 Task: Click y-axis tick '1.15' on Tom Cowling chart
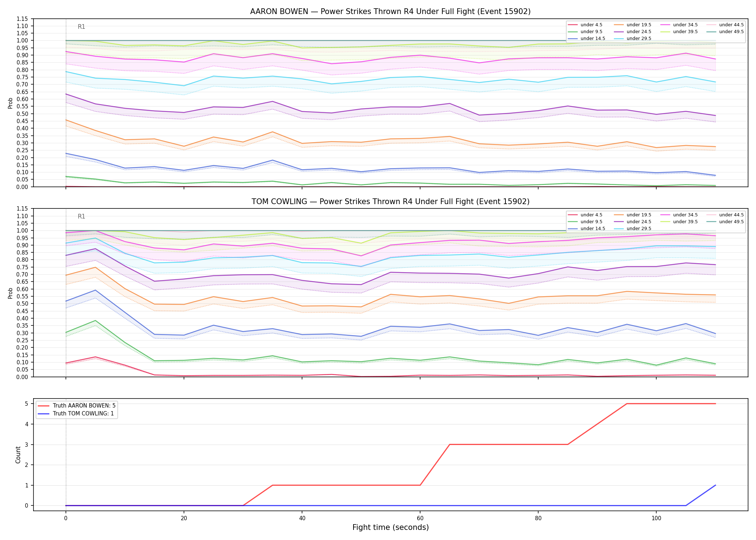(23, 209)
